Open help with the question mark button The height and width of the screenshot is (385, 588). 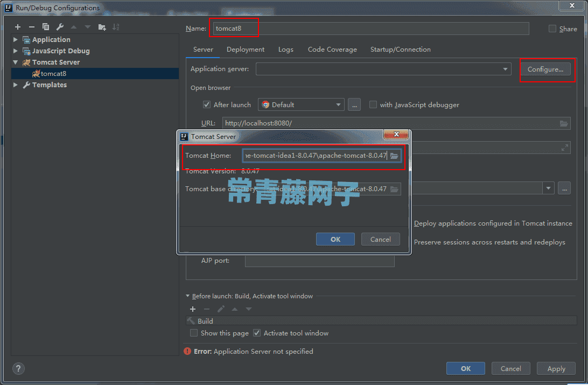[18, 368]
